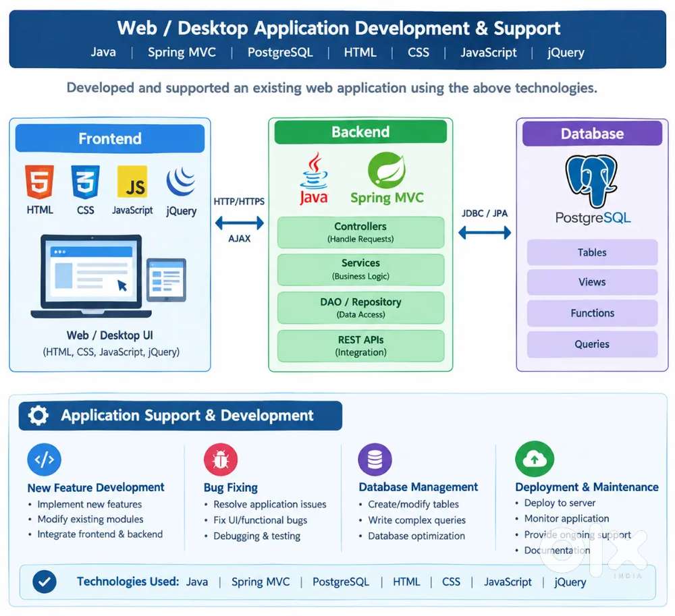
Task: Click the purple database cylinder icon
Action: [x=375, y=459]
